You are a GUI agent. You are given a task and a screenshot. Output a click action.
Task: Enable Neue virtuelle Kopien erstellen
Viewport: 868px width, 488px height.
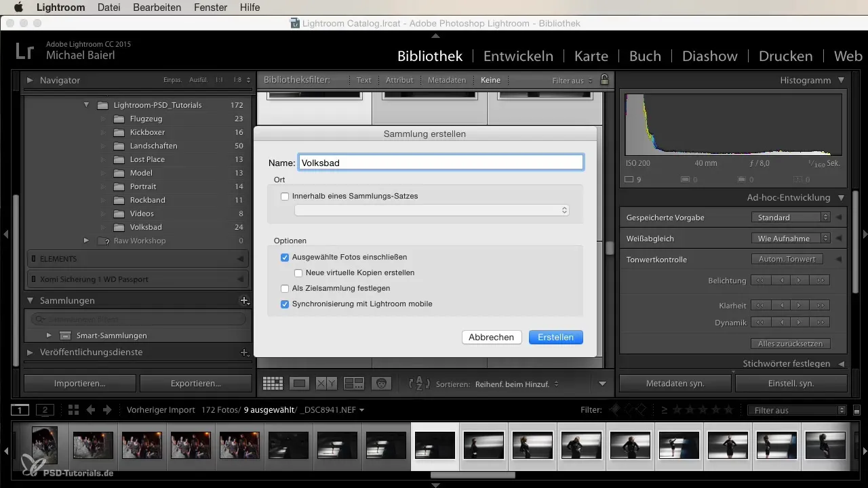[x=299, y=272]
